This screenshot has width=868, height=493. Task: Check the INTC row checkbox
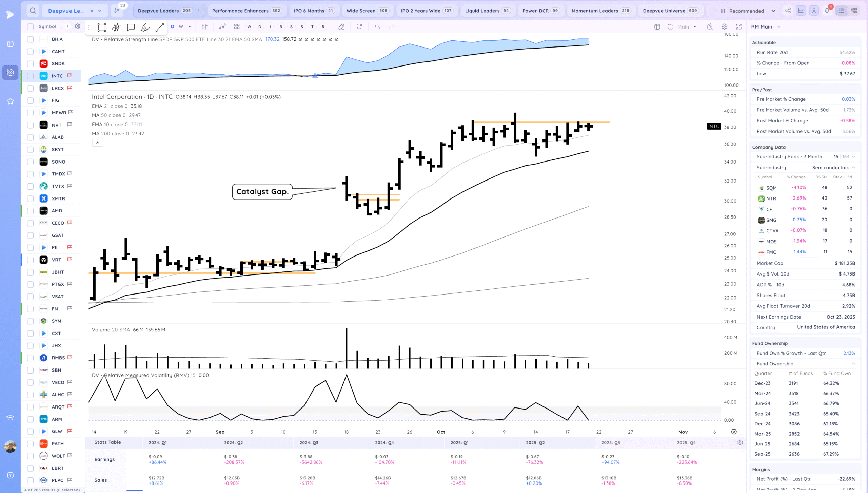31,76
